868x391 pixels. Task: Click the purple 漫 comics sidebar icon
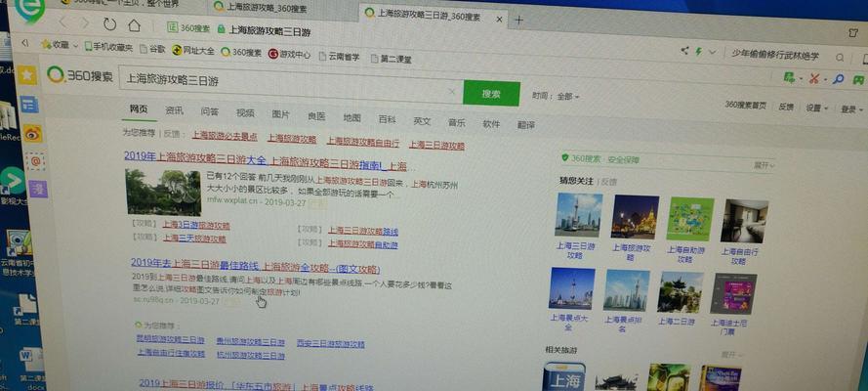[x=38, y=189]
